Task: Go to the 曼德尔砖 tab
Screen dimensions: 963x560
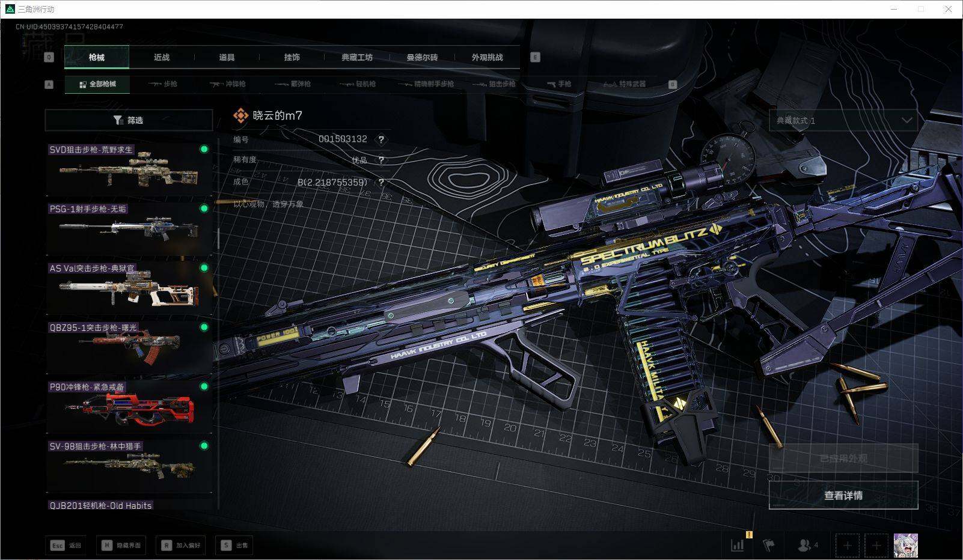Action: tap(422, 57)
